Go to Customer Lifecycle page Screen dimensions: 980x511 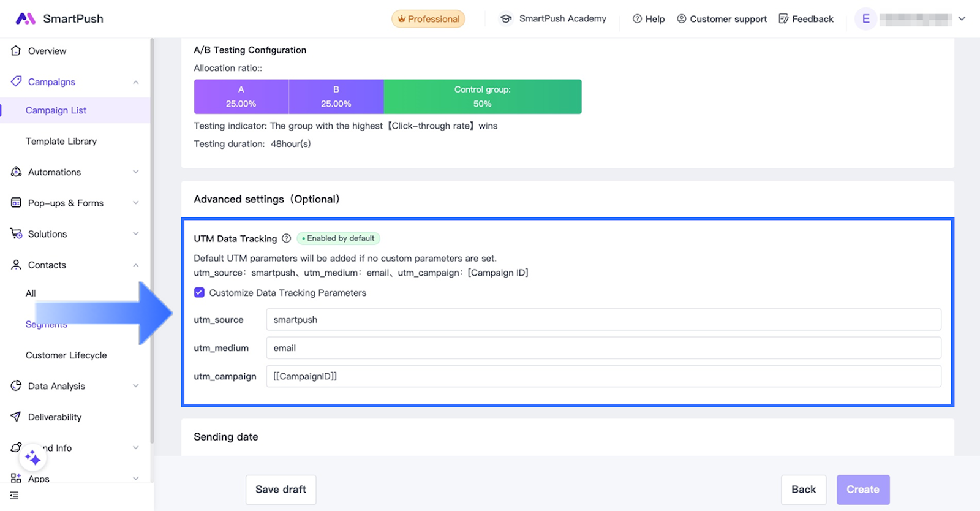coord(66,355)
